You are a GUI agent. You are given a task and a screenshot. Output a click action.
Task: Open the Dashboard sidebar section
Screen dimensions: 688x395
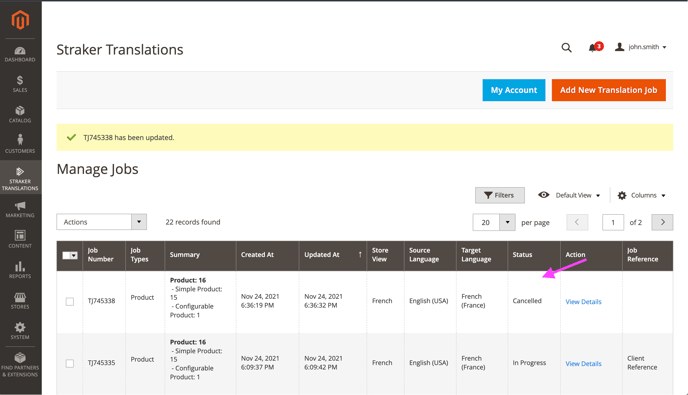point(20,54)
